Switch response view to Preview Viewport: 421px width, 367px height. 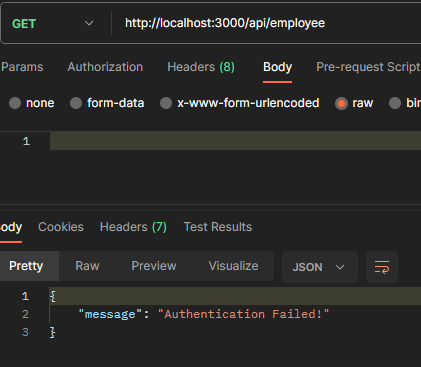point(154,266)
